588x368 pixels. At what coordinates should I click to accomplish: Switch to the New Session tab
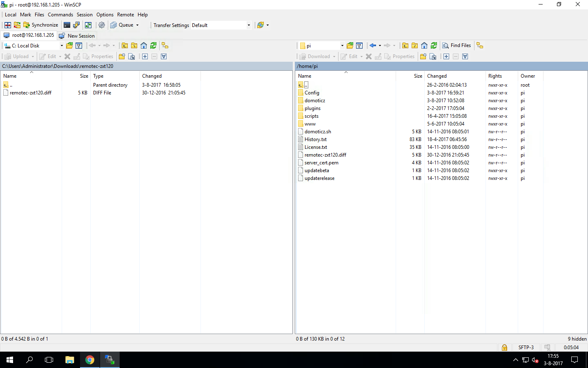click(x=77, y=36)
